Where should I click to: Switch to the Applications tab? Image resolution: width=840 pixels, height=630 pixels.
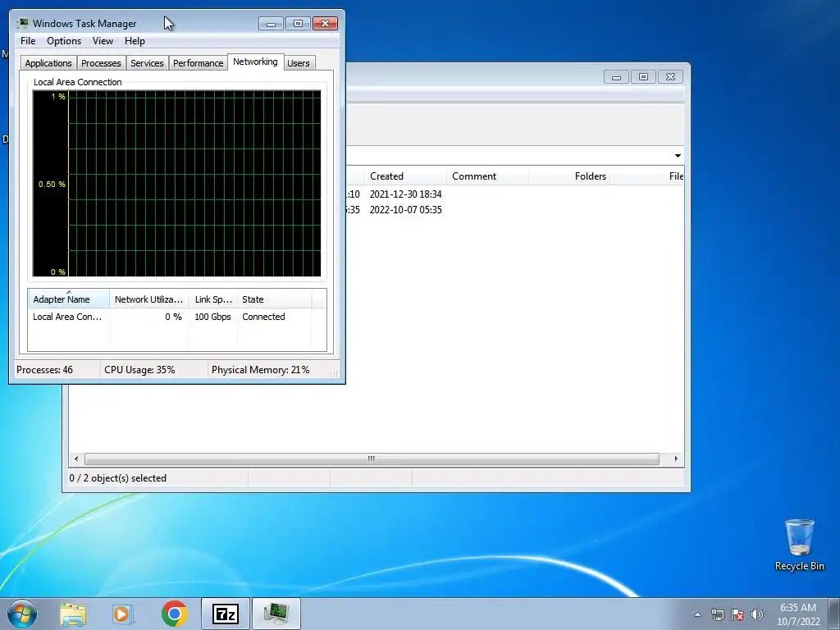[x=48, y=63]
